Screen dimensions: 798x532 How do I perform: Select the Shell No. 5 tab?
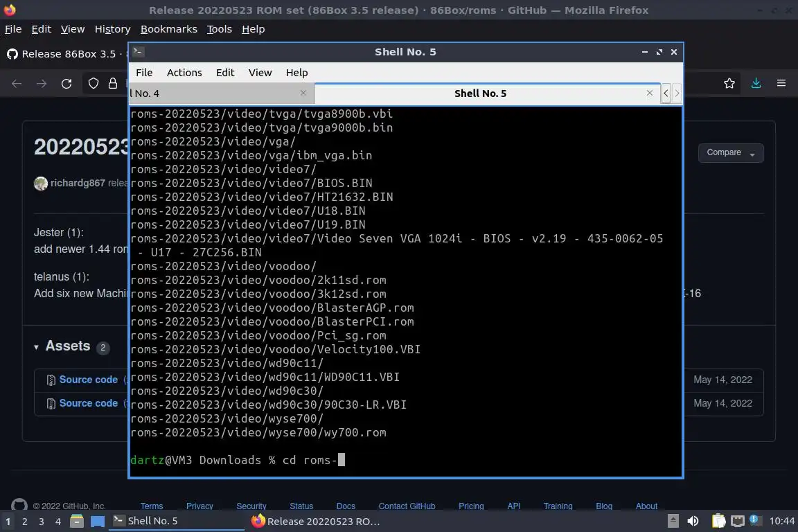point(481,94)
